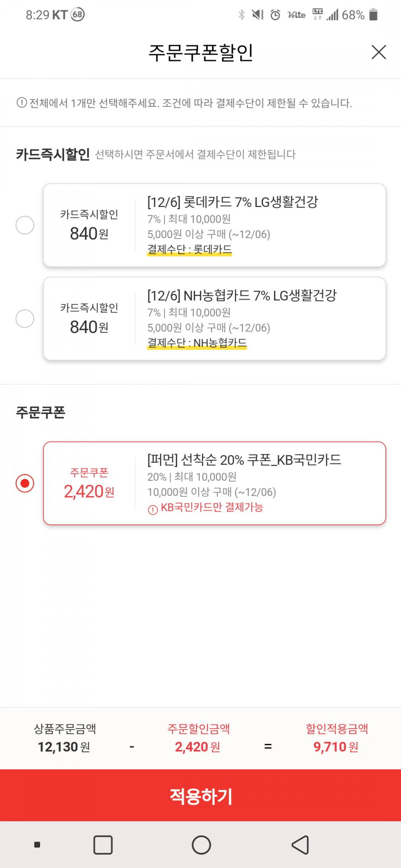This screenshot has width=401, height=868.
Task: Tap the 적용하기 apply button
Action: pos(200,795)
